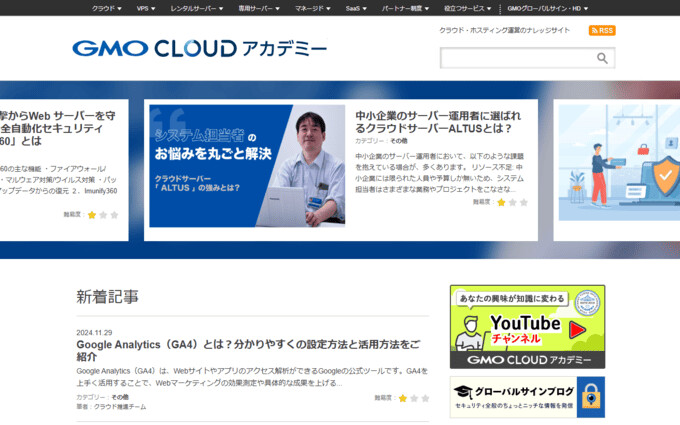Click the padlock icon on グローバルサインブログ banner
Image resolution: width=680 pixels, height=425 pixels.
coord(591,397)
